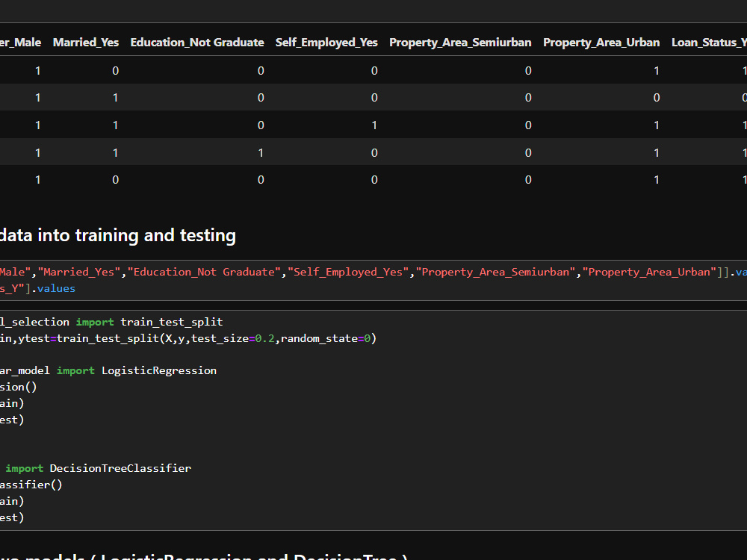Click the "Property_Area_Semiurban" string in code
The image size is (747, 560).
[495, 272]
